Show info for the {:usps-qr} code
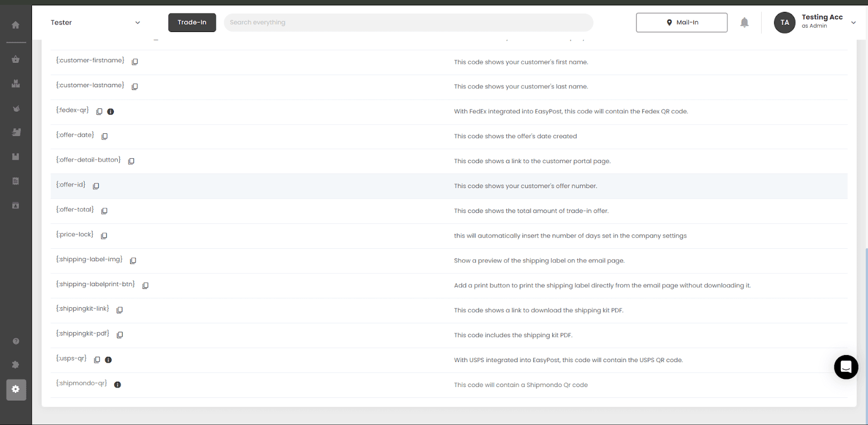The height and width of the screenshot is (425, 868). coord(108,360)
